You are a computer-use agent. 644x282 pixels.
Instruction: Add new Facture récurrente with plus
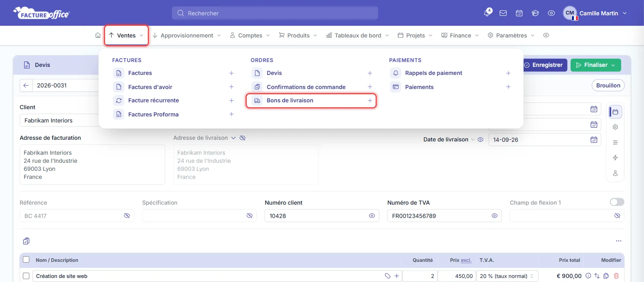pos(231,101)
